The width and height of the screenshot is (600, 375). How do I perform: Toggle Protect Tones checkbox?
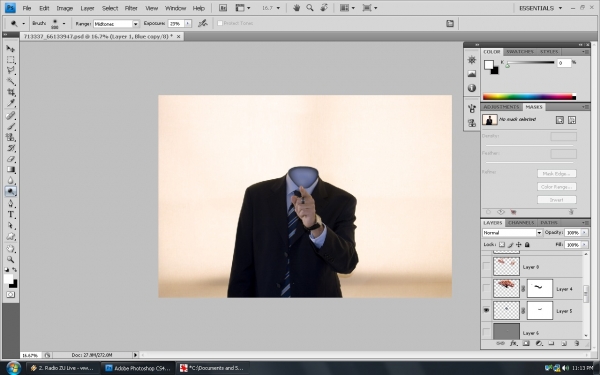click(x=220, y=23)
